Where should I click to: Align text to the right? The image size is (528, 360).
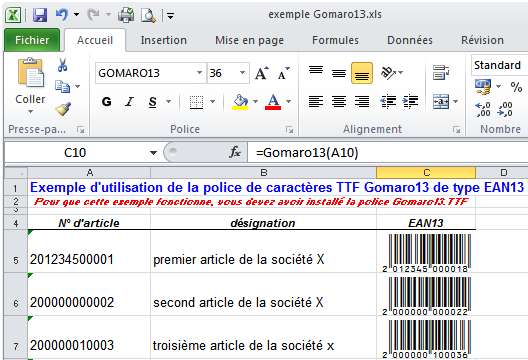362,101
